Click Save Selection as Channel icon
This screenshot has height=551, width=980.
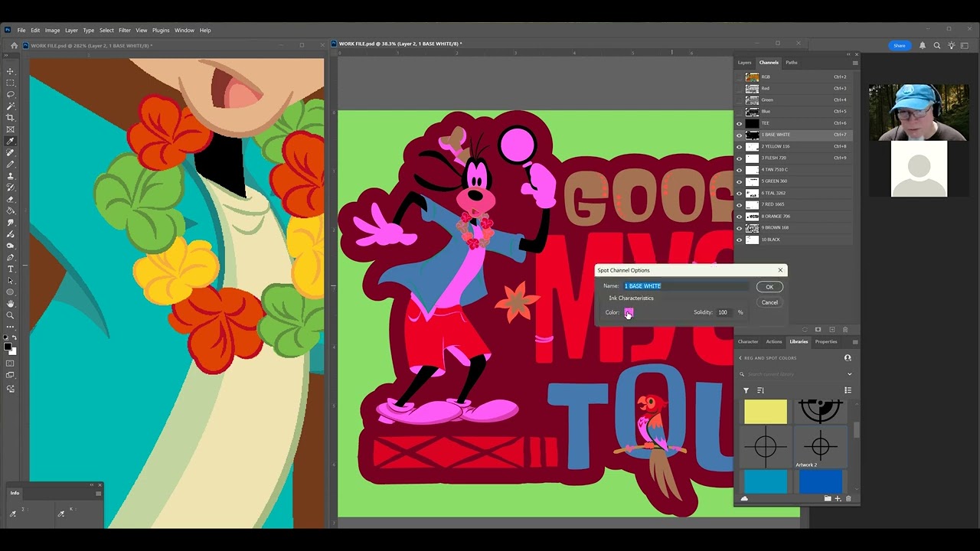tap(818, 330)
